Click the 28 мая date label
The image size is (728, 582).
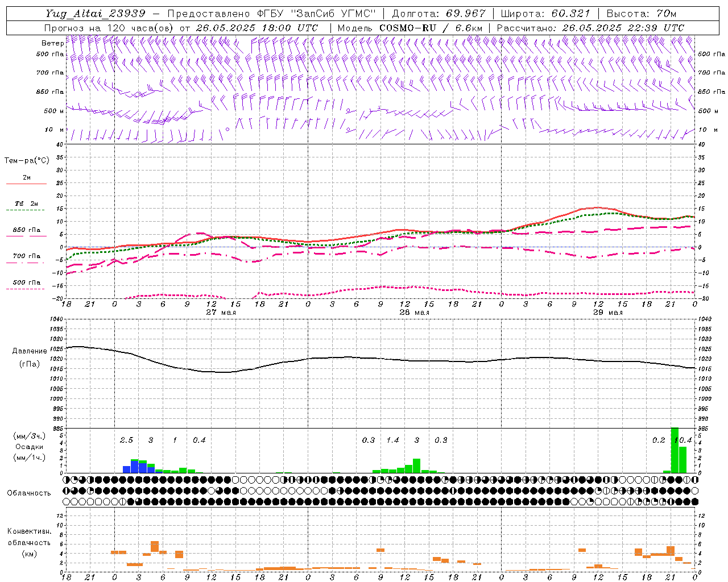(x=414, y=312)
